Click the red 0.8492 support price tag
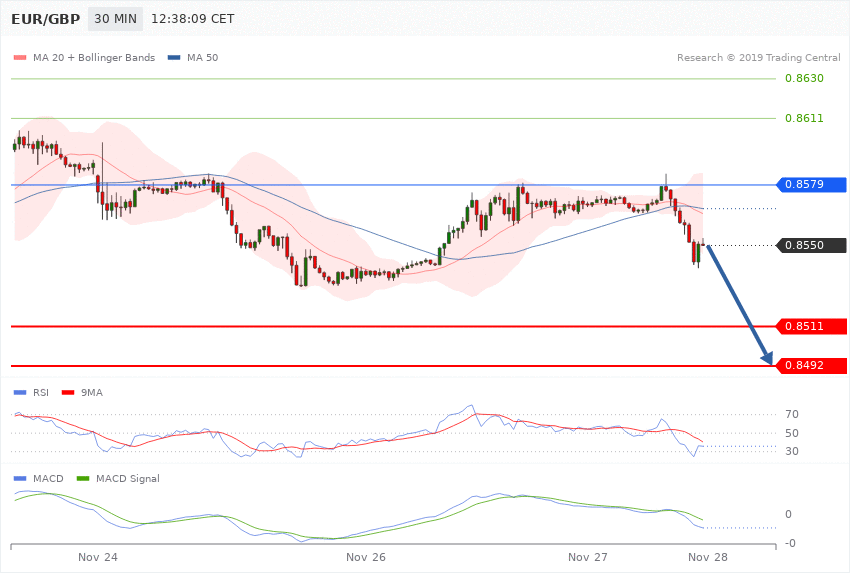The height and width of the screenshot is (576, 850). point(811,365)
